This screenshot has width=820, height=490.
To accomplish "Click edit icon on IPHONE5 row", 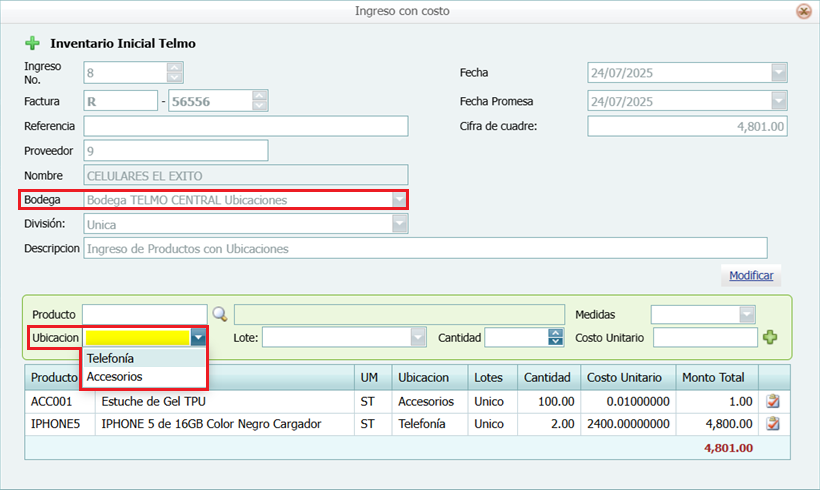I will click(x=772, y=424).
